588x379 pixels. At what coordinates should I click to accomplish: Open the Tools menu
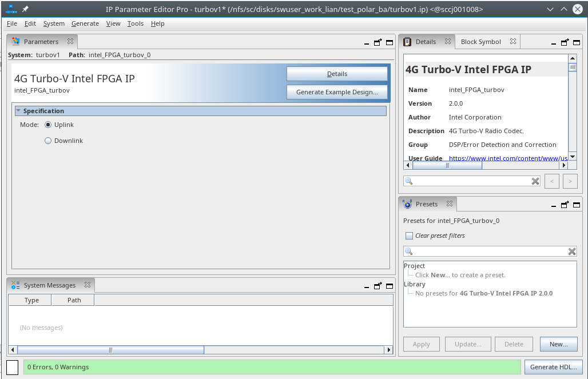coord(136,23)
